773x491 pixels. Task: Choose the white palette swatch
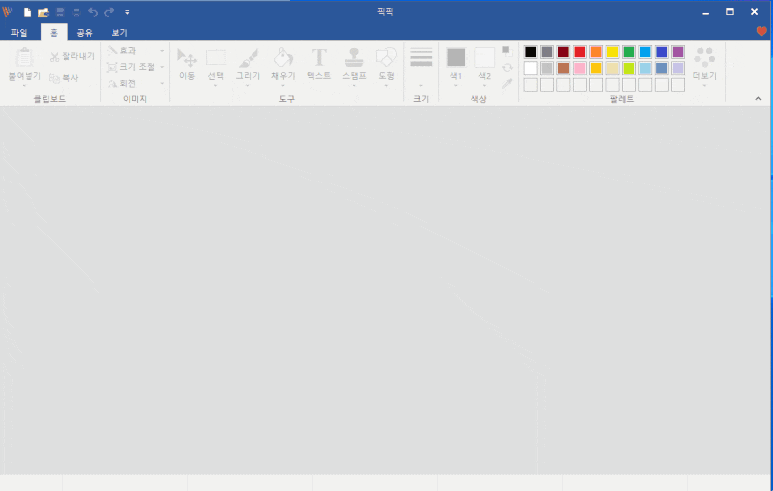(530, 68)
